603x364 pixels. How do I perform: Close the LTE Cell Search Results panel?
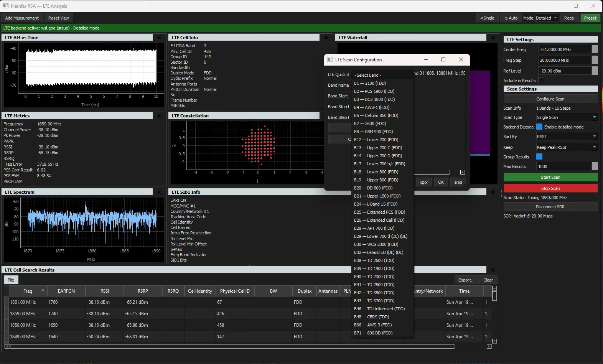click(x=493, y=270)
